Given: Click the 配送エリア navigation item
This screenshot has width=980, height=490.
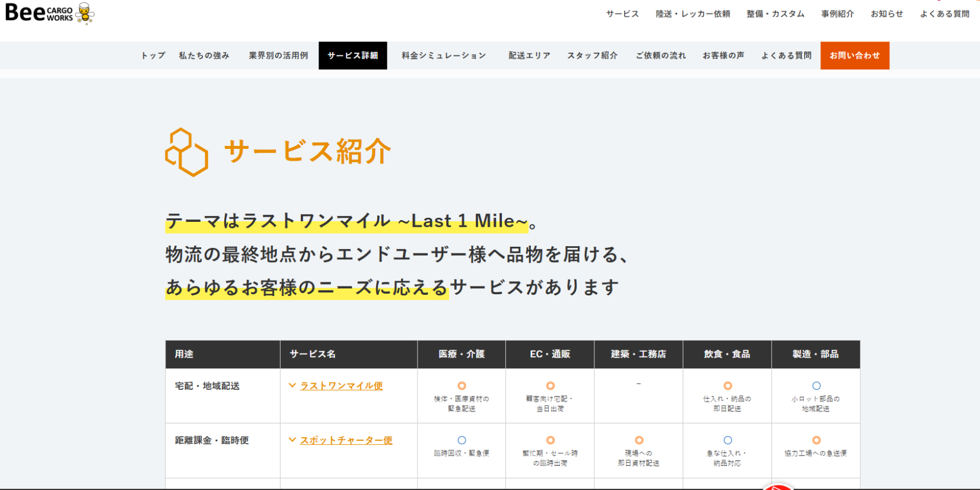Looking at the screenshot, I should click(529, 56).
